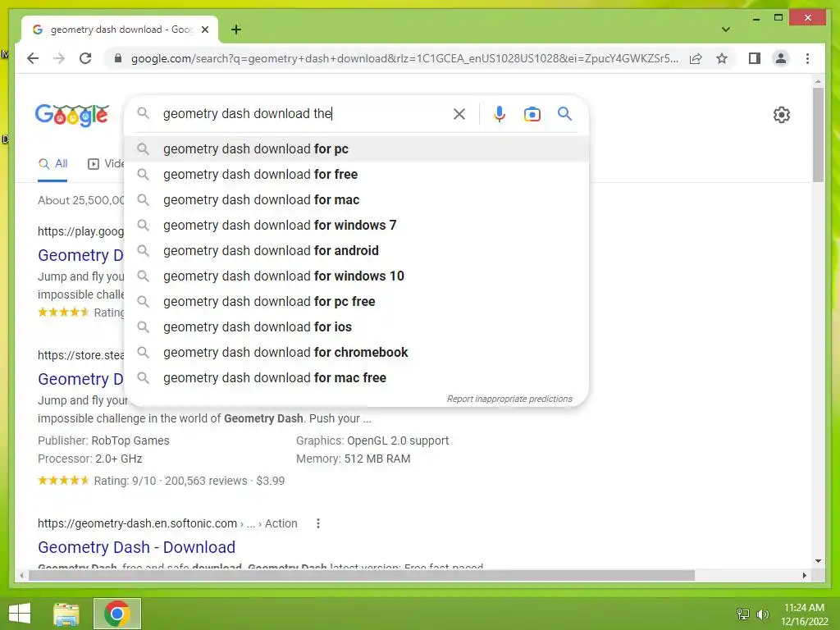Image resolution: width=840 pixels, height=630 pixels.
Task: Close the geometry dash download tab
Action: [204, 30]
